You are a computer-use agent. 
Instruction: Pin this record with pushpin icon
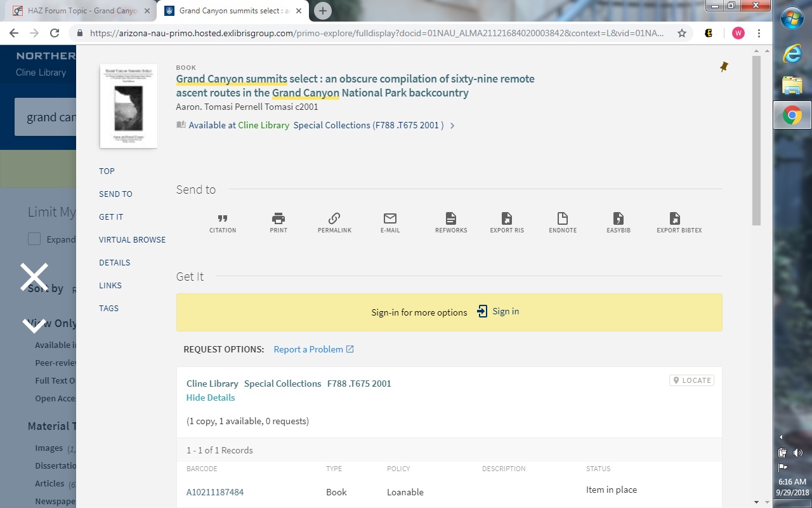[x=724, y=67]
